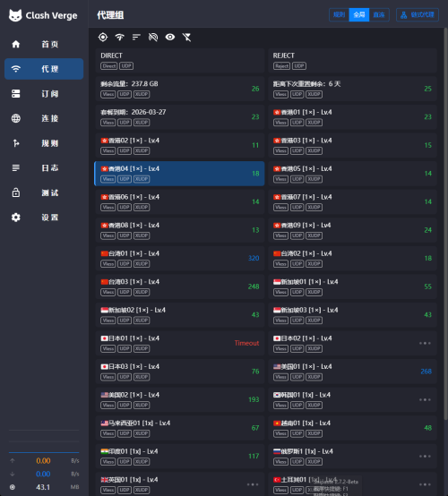Select the 英国01 proxy node

[x=179, y=484]
